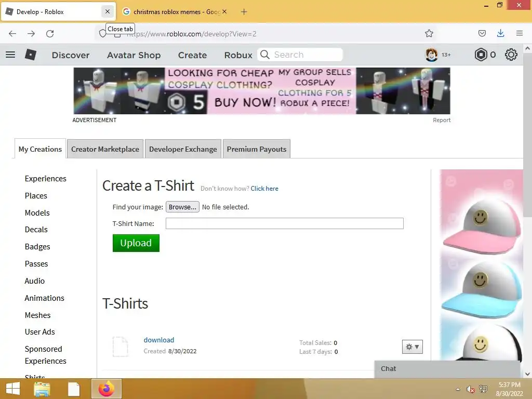Open the avatar profile icon
Image resolution: width=532 pixels, height=399 pixels.
click(431, 55)
